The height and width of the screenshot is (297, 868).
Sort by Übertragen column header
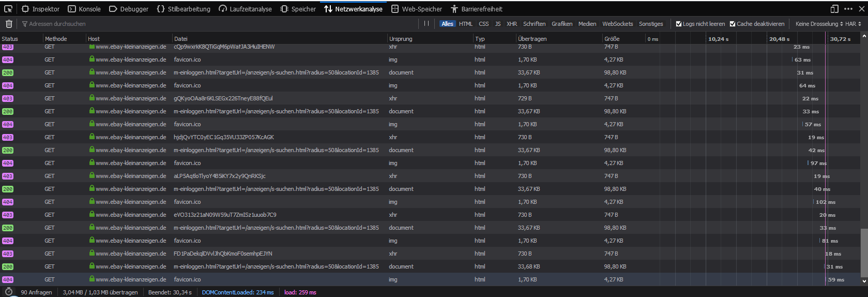pos(559,39)
